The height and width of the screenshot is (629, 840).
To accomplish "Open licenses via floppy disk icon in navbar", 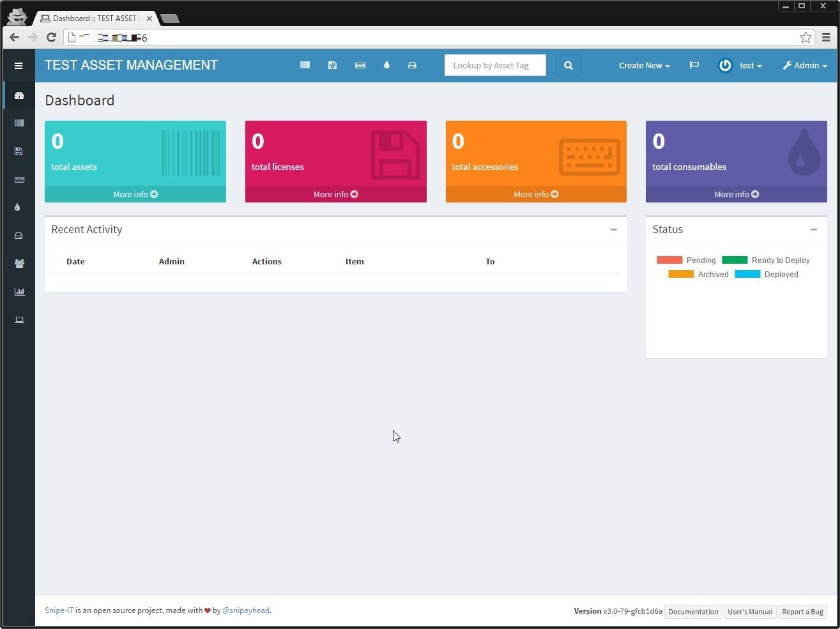I will pos(332,65).
